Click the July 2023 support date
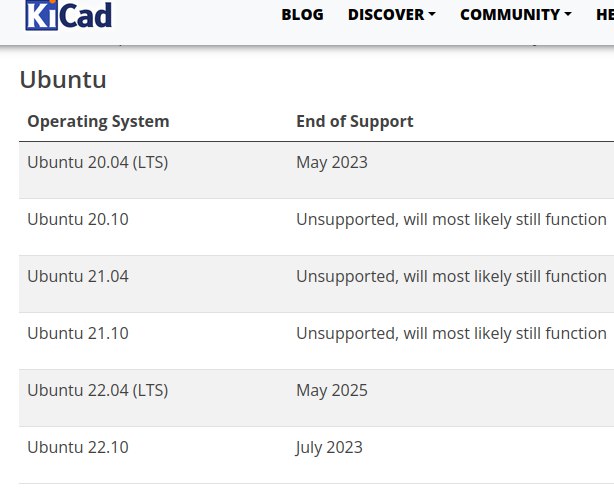Viewport: 614px width, 493px height. tap(329, 448)
